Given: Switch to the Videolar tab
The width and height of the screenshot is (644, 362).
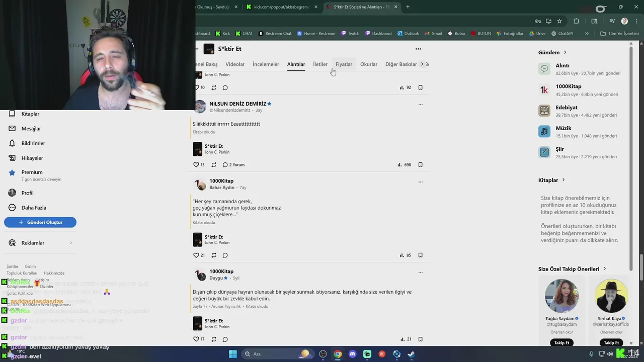Looking at the screenshot, I should coord(235,64).
